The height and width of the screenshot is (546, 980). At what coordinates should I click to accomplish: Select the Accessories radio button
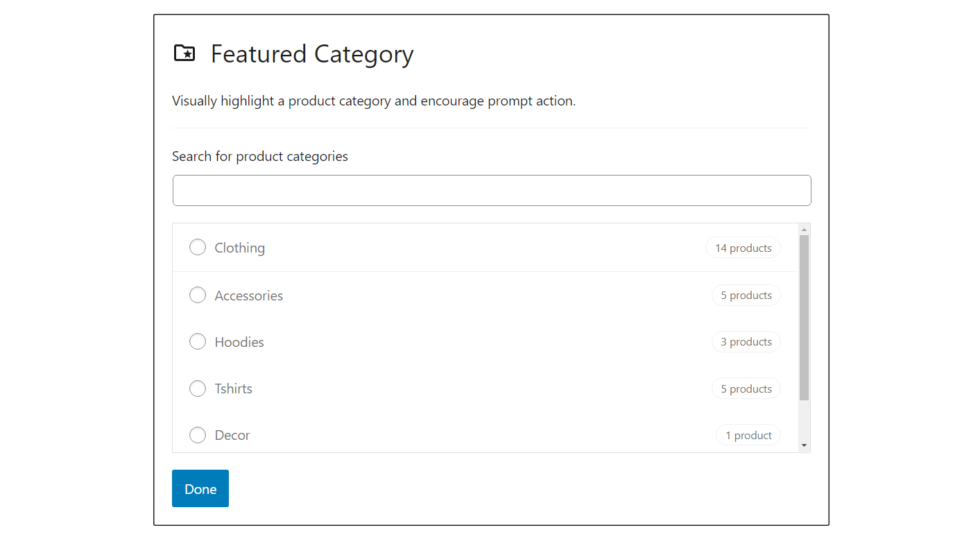coord(198,295)
